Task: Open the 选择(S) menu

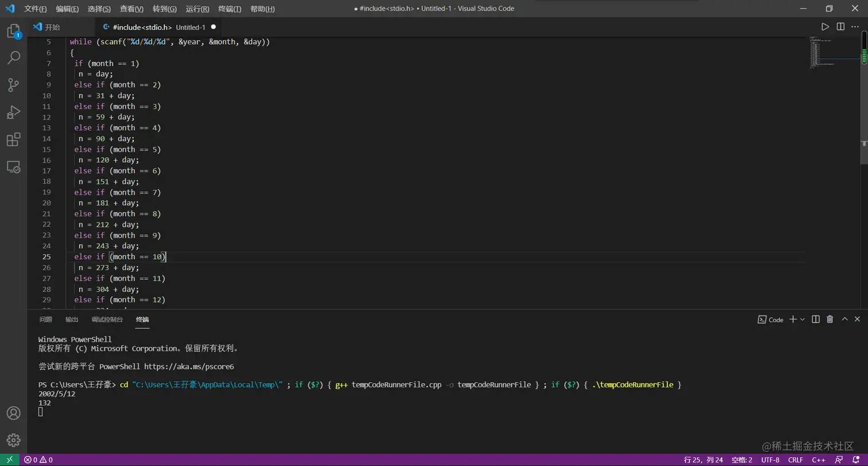Action: coord(99,9)
